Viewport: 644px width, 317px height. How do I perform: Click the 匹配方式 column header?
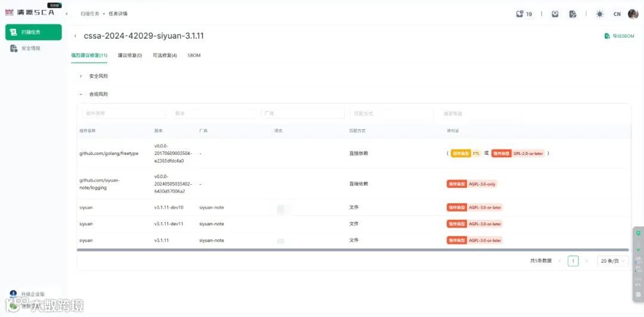[357, 130]
